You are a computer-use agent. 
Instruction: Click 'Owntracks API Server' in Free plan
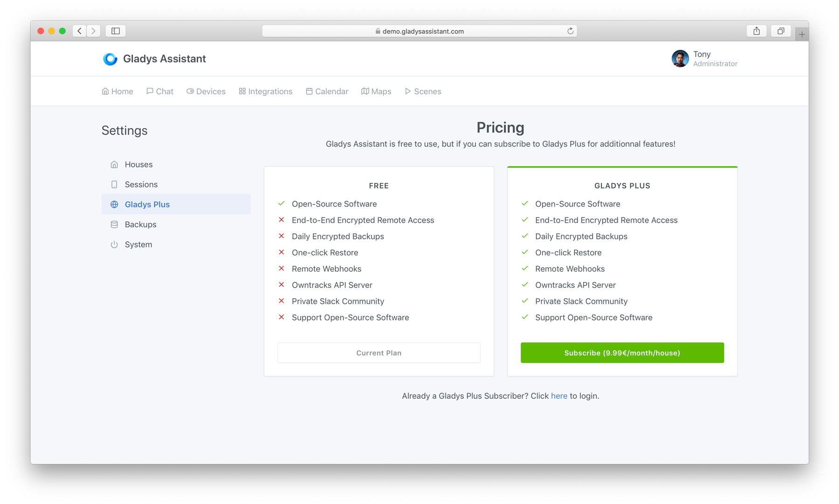click(x=332, y=285)
